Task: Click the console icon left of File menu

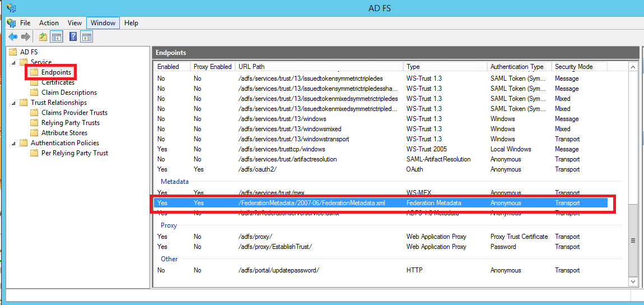Action: pos(12,23)
